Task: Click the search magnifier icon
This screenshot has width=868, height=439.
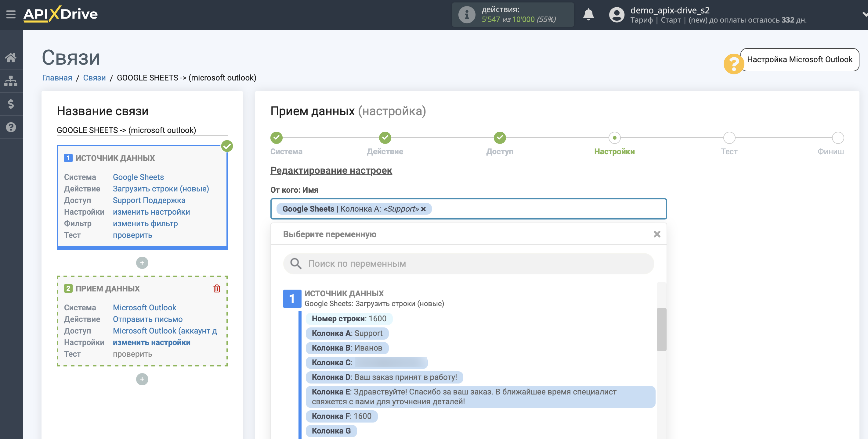Action: (x=295, y=264)
